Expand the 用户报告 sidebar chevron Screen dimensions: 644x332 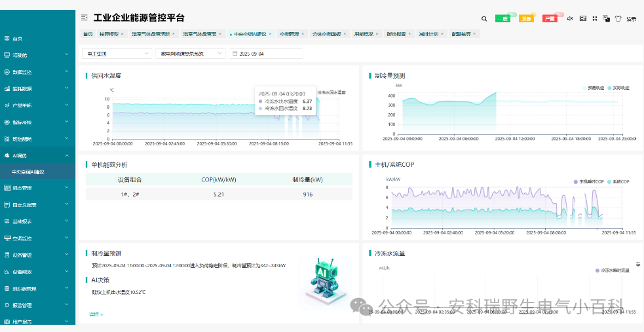67,322
